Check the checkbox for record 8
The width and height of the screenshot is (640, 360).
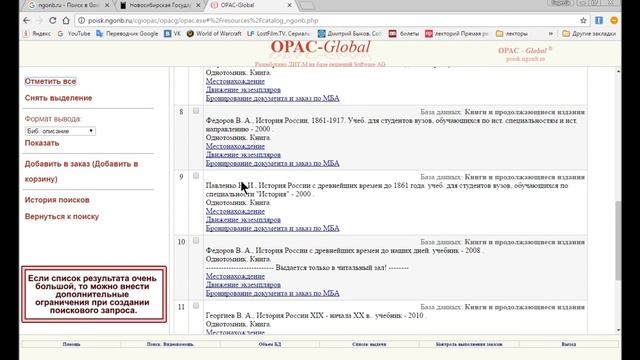196,111
